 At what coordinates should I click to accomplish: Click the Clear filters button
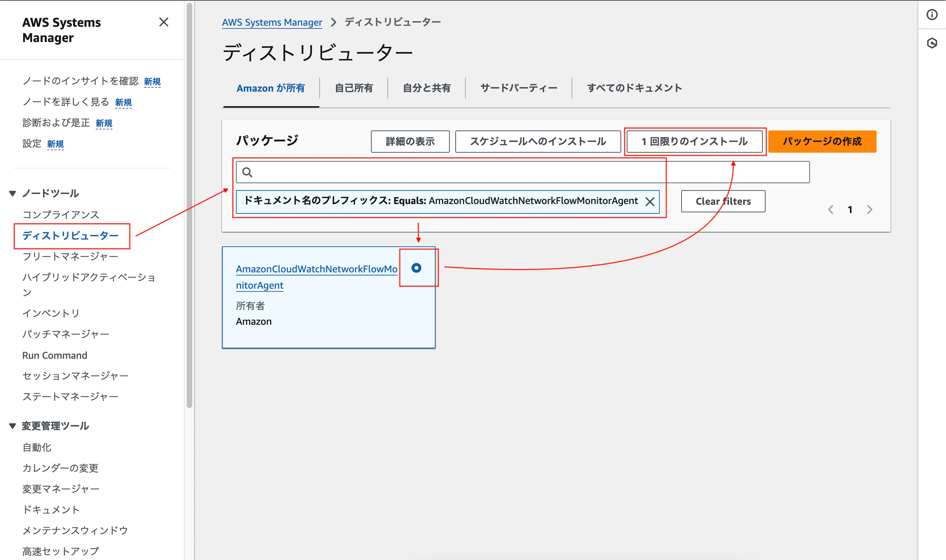[723, 201]
